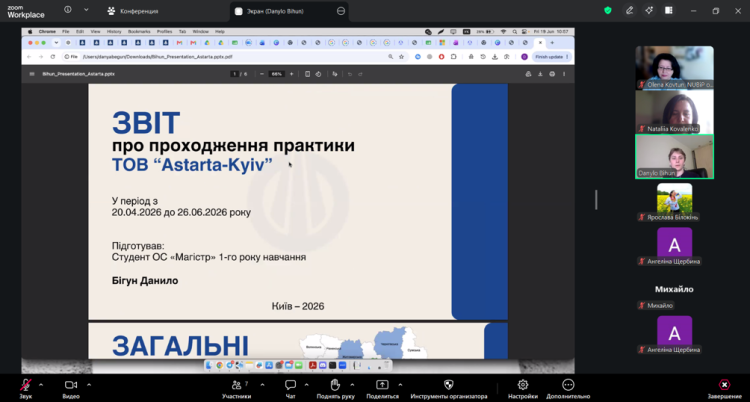Click PDF fit to page icon

pyautogui.click(x=308, y=74)
